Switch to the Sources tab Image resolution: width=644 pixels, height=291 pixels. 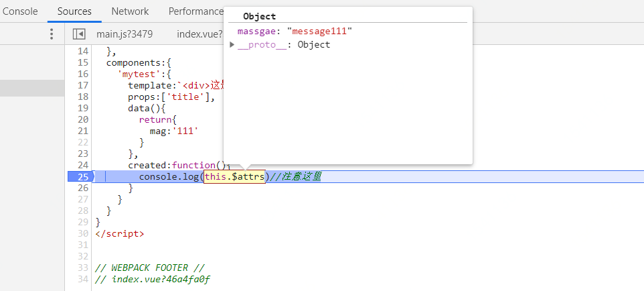point(74,11)
